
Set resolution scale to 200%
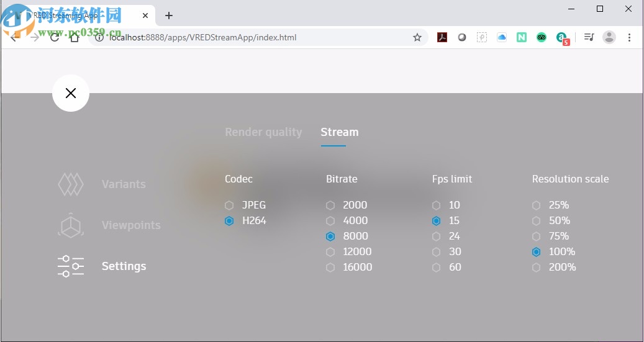(554, 268)
